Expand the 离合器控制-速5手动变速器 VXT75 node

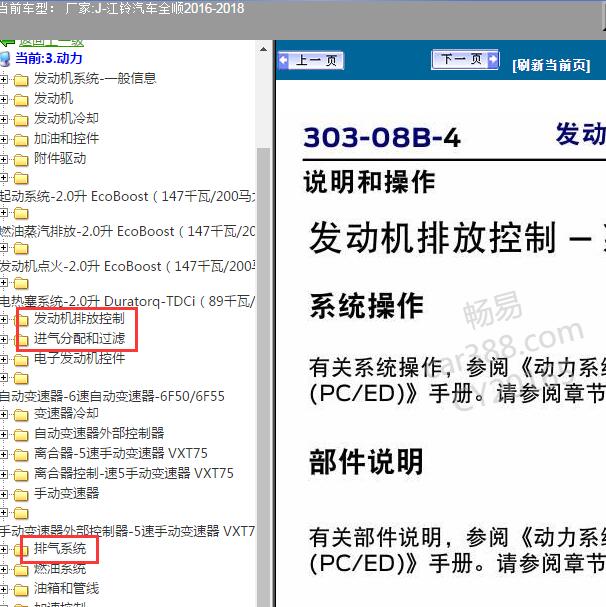click(x=3, y=474)
